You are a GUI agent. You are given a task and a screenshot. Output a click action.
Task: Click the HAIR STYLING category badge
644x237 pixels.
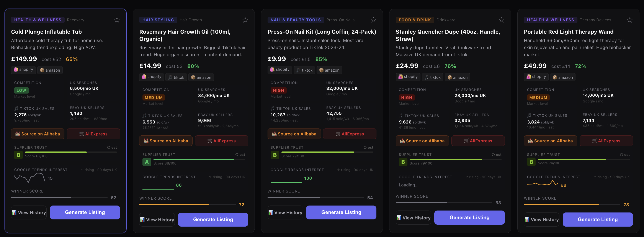pyautogui.click(x=158, y=20)
